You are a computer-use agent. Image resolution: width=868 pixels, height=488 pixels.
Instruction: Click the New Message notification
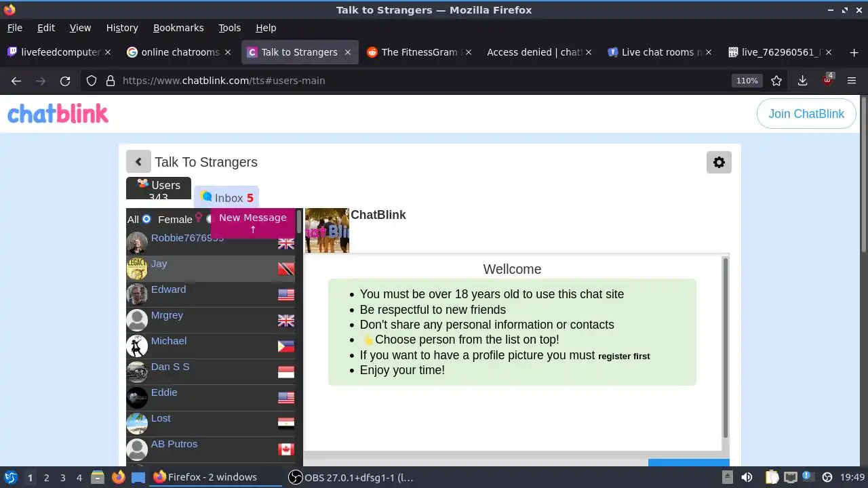tap(253, 223)
